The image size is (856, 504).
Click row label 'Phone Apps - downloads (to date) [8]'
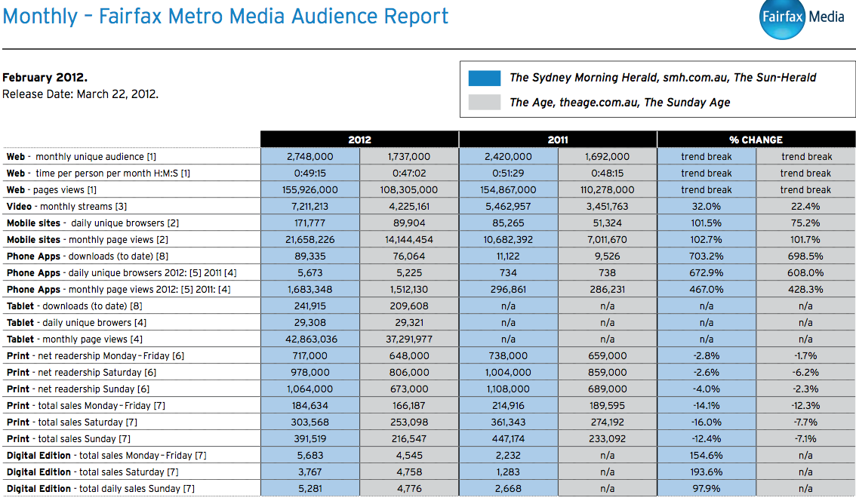tap(88, 257)
